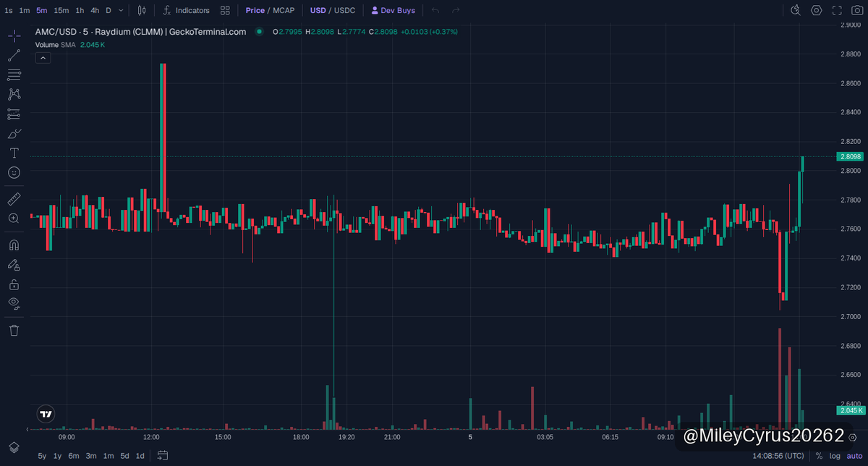Undo the last chart action
The height and width of the screenshot is (466, 868).
435,10
